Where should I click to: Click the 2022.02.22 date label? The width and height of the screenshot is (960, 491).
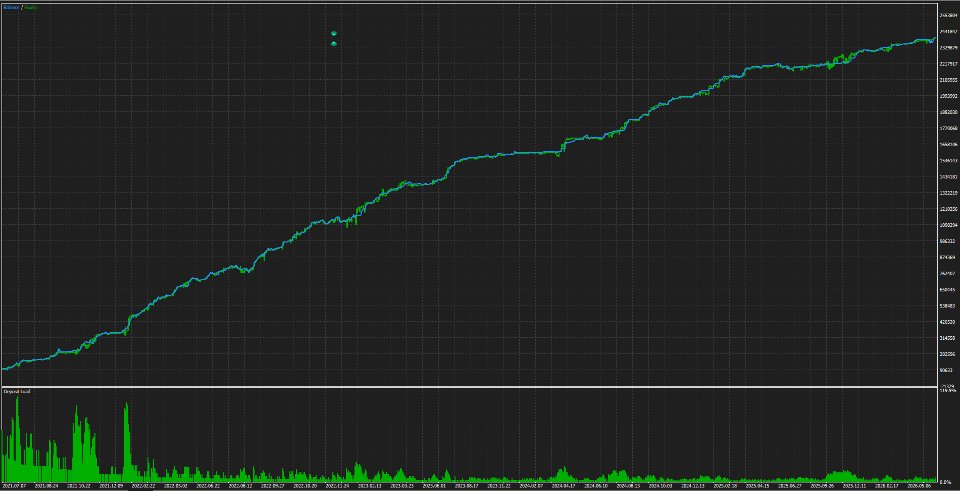pyautogui.click(x=141, y=485)
